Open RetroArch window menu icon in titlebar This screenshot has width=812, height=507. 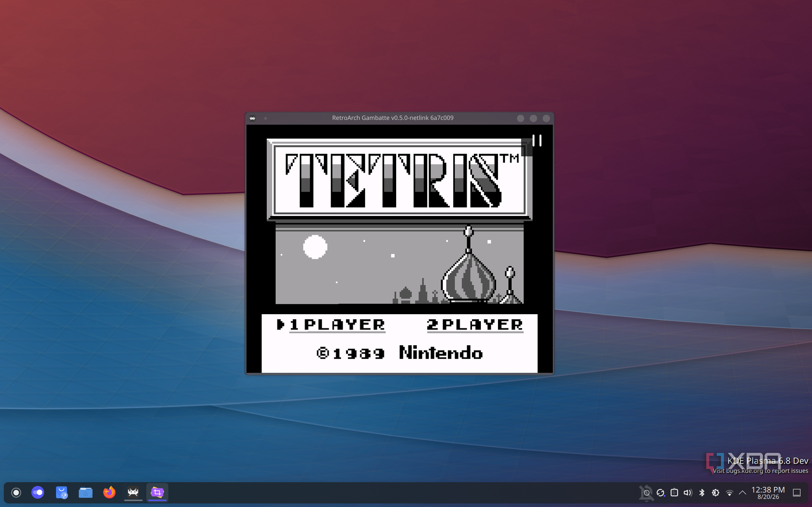252,118
